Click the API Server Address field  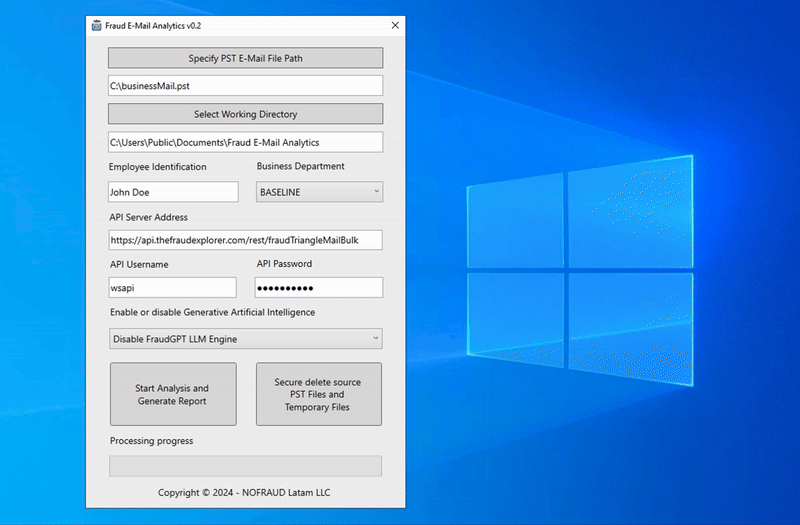coord(245,240)
